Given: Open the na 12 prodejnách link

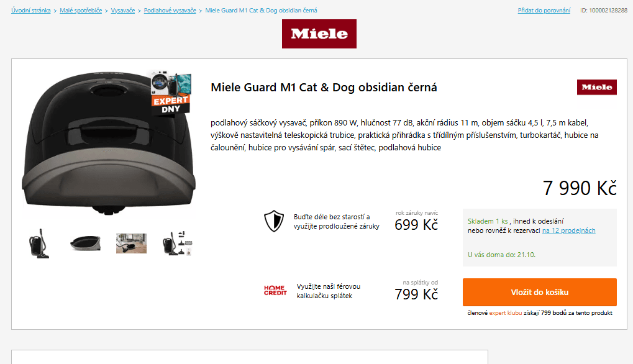Looking at the screenshot, I should coord(568,231).
